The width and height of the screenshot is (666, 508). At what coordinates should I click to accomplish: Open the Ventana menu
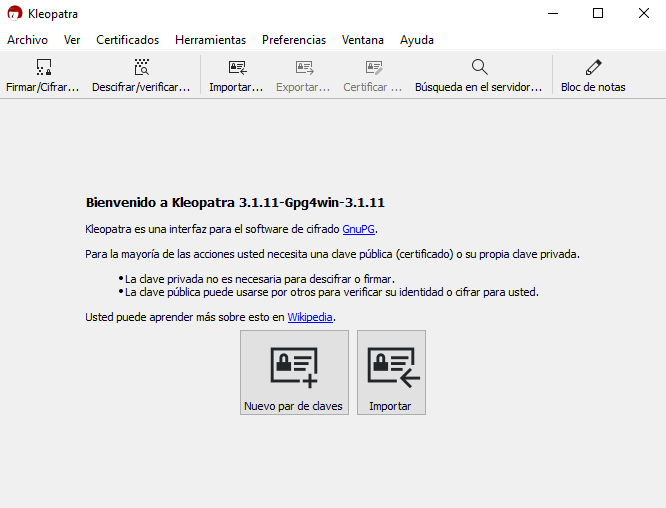point(363,40)
